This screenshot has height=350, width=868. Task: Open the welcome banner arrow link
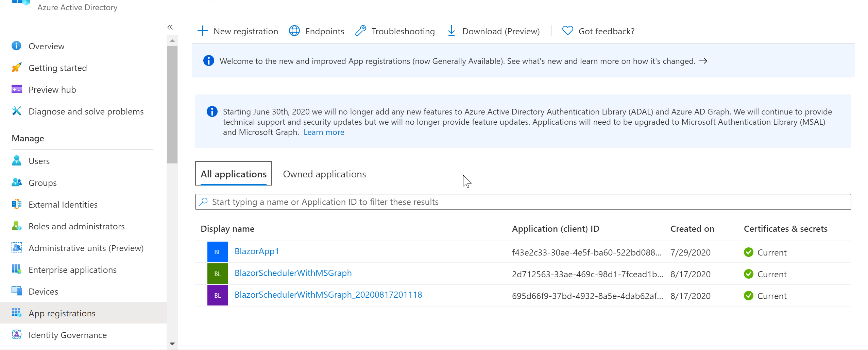tap(703, 61)
